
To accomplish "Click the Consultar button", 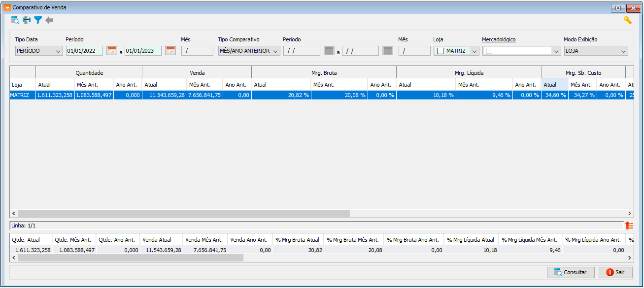I will click(x=571, y=272).
